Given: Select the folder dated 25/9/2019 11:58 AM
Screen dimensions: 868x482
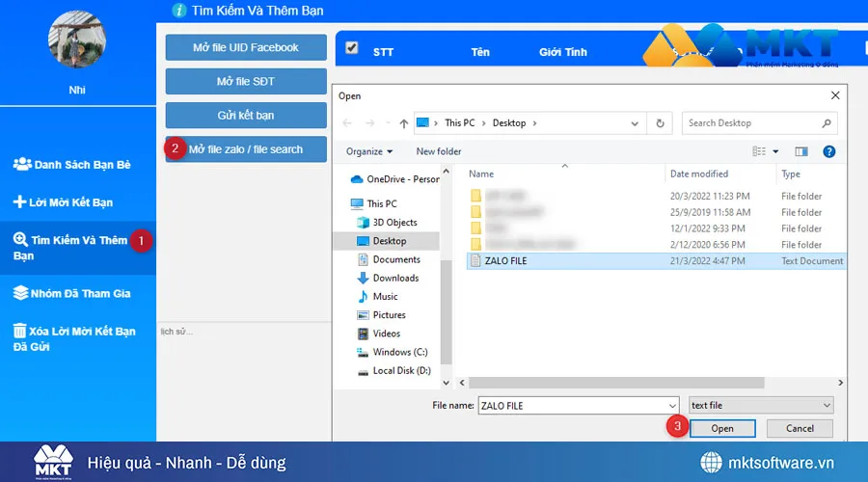Looking at the screenshot, I should (657, 212).
